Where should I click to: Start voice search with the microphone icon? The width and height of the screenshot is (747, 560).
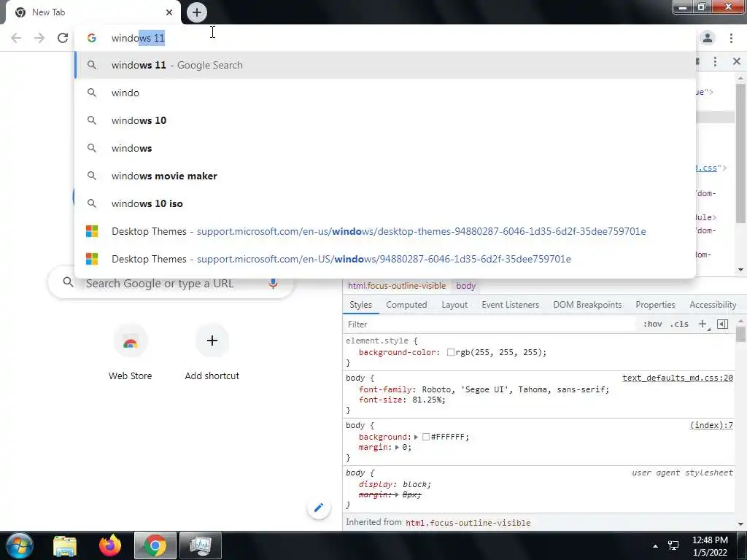pyautogui.click(x=273, y=284)
